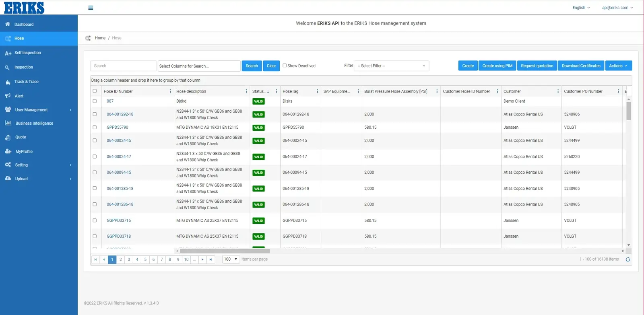The image size is (644, 315).
Task: Go to the next page arrow
Action: [x=202, y=259]
